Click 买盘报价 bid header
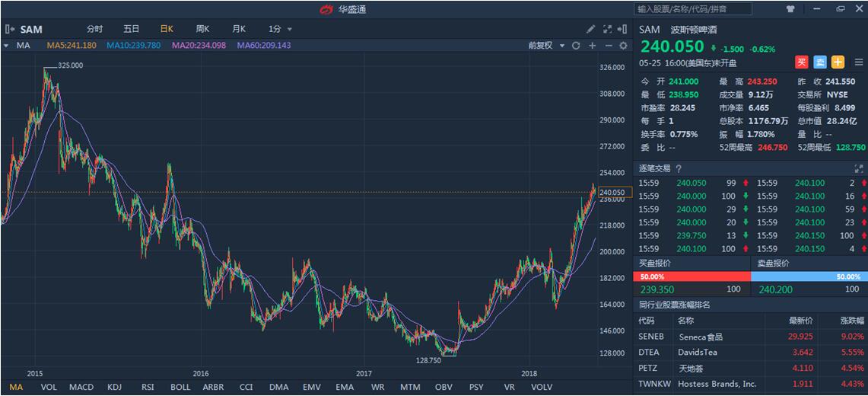The image size is (868, 396). coord(655,263)
